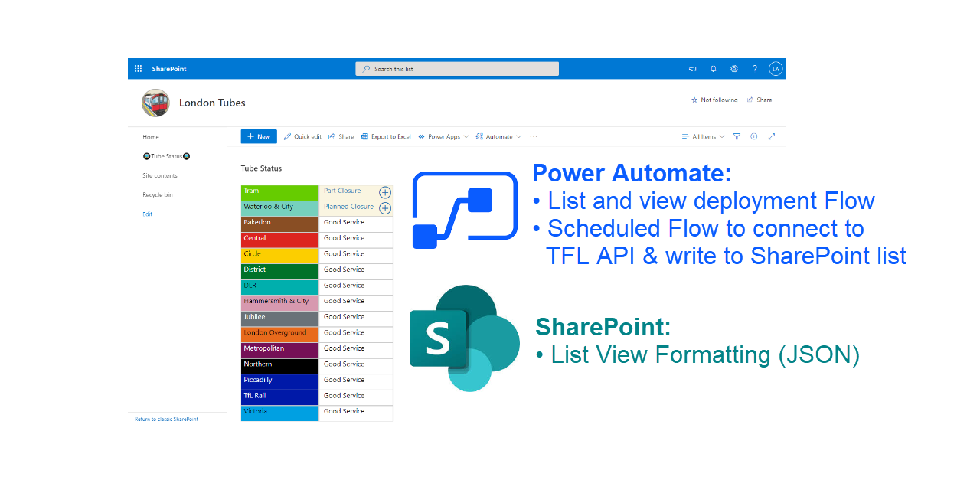Select the brown Bakerloo line cell
This screenshot has height=490, width=980.
click(x=279, y=224)
